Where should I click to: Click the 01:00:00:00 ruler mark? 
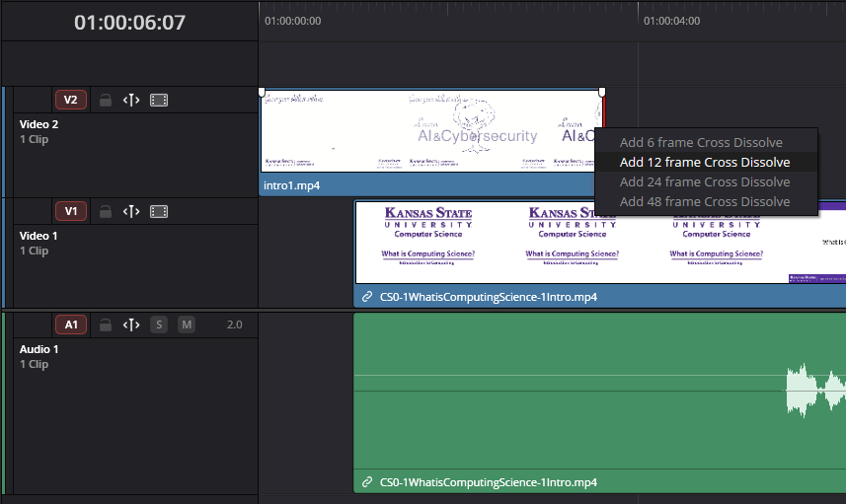click(x=293, y=21)
